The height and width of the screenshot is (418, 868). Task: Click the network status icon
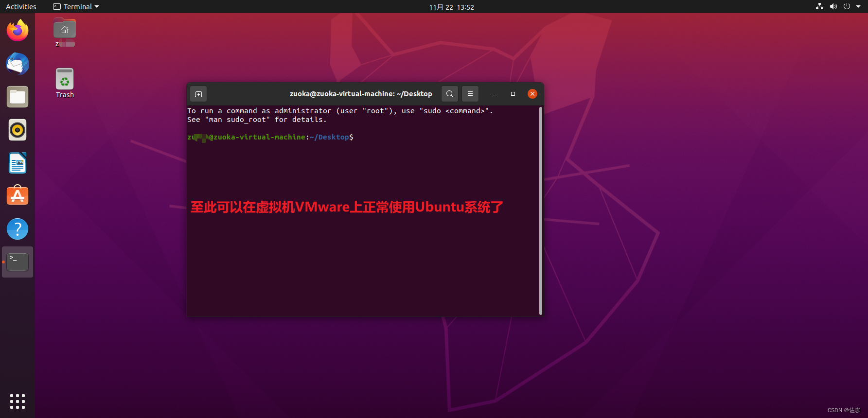tap(820, 6)
